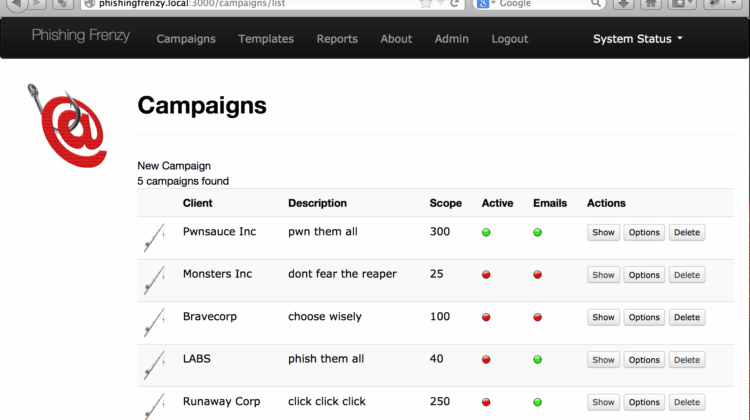The image size is (750, 420).
Task: Open Templates in the navigation bar
Action: (266, 39)
